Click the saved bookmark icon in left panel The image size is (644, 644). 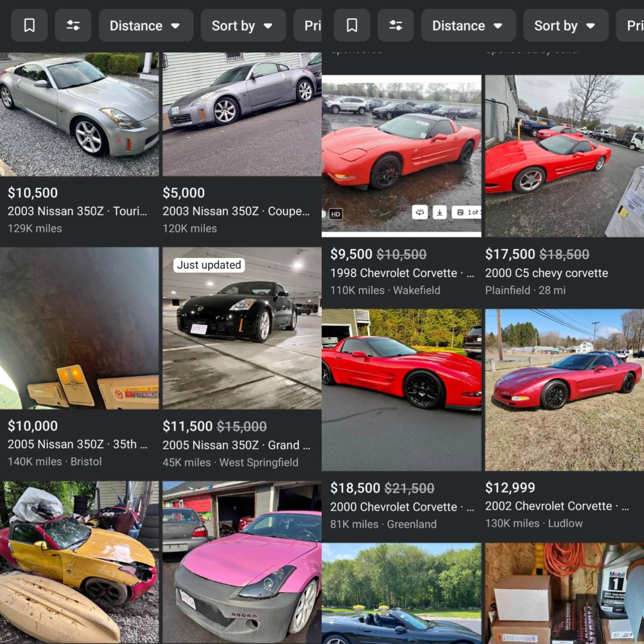[29, 25]
